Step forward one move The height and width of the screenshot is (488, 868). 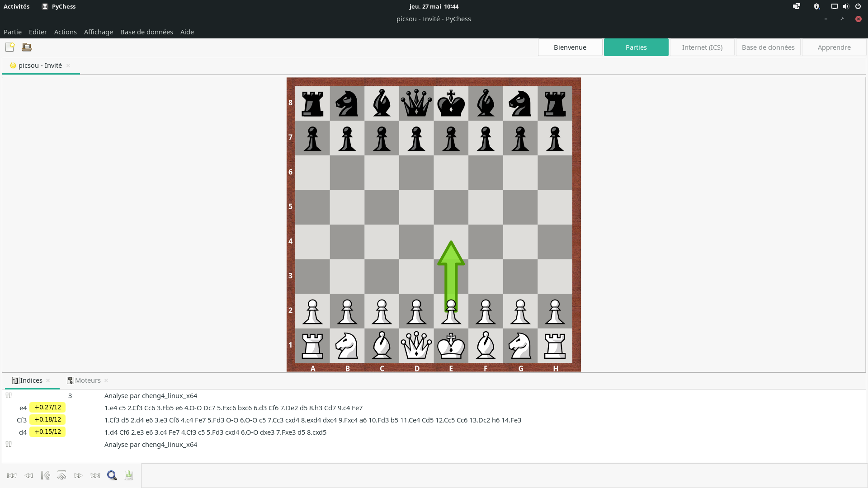(78, 475)
